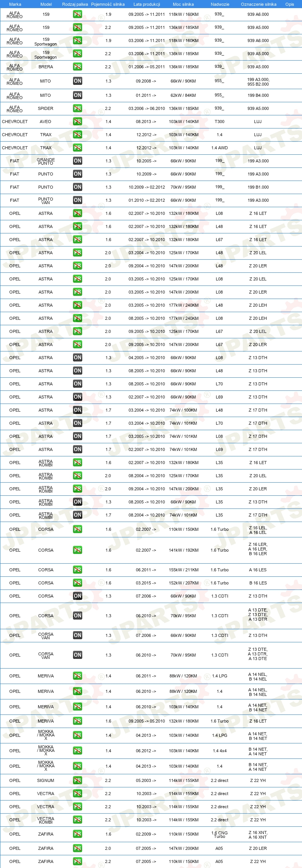Click the 'T300' body cell
Screen dimensions: 302x868
point(219,122)
